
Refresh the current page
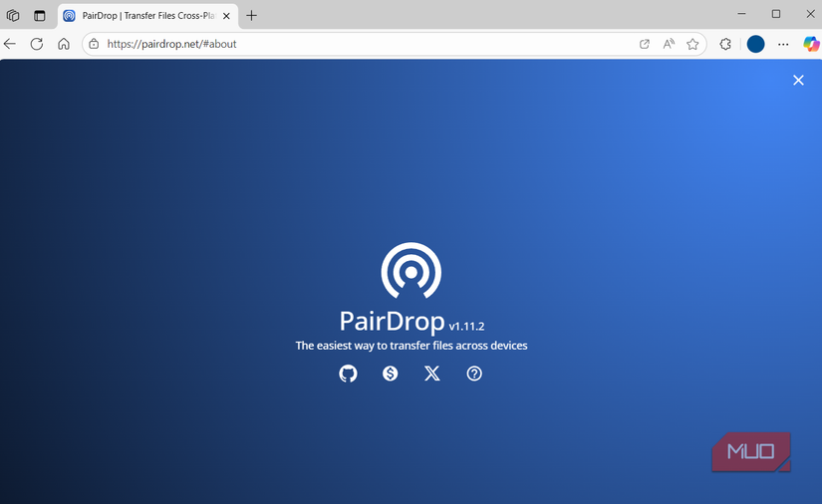point(37,44)
